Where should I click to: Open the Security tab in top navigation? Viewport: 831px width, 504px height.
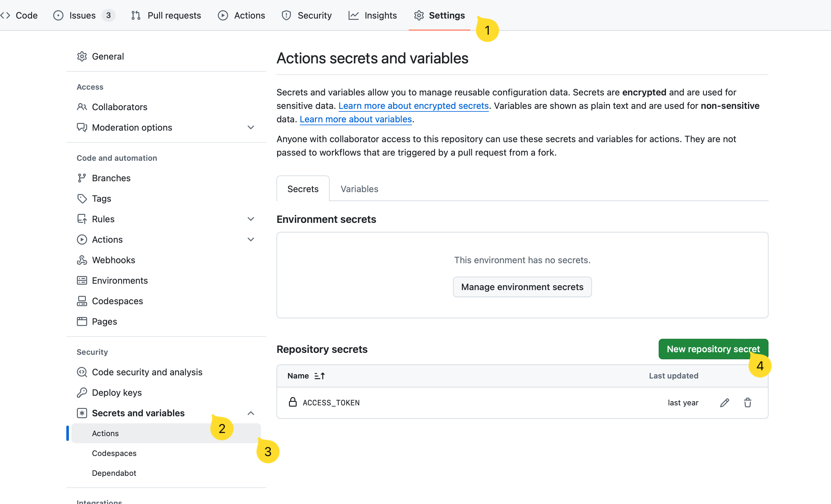pyautogui.click(x=307, y=15)
